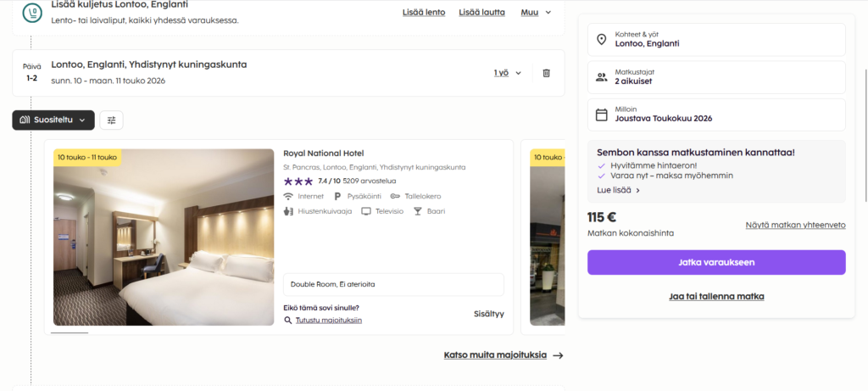This screenshot has width=868, height=391.
Task: Click St. Pancras hotel address line
Action: tap(374, 167)
